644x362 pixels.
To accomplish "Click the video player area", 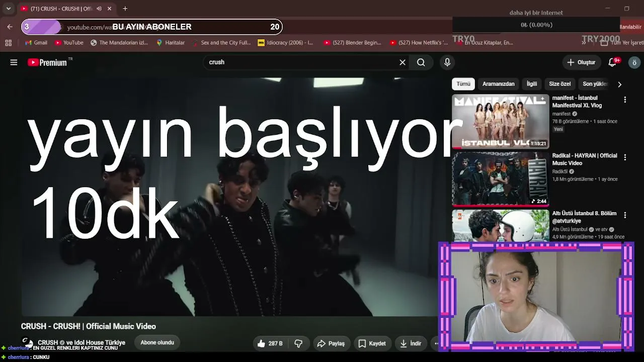I will (x=229, y=196).
